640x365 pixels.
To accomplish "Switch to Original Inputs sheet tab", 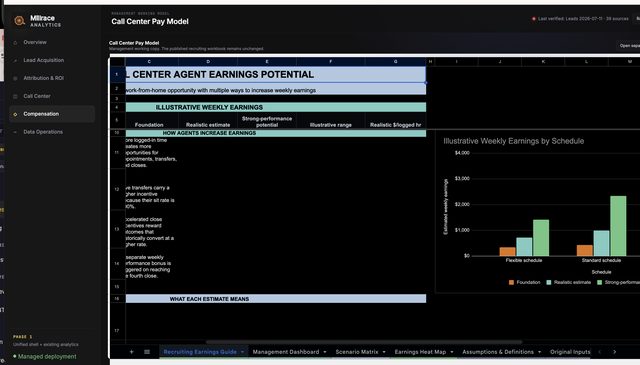I will [570, 352].
